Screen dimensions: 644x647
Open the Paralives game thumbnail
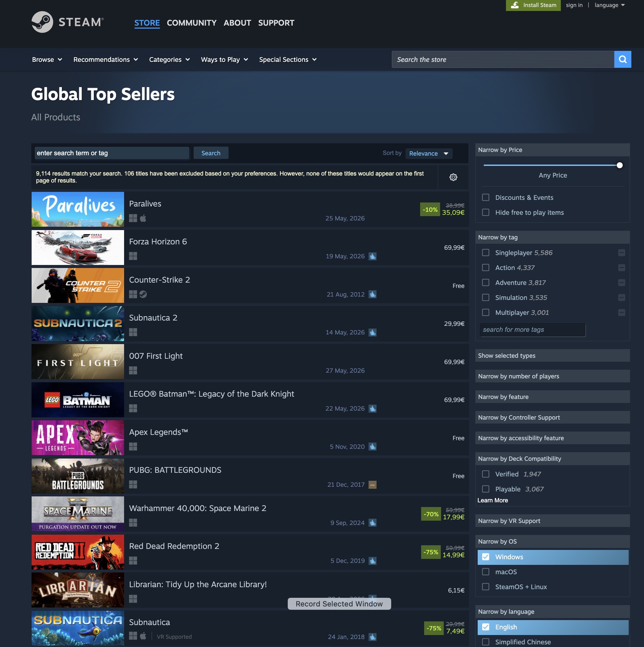tap(78, 210)
